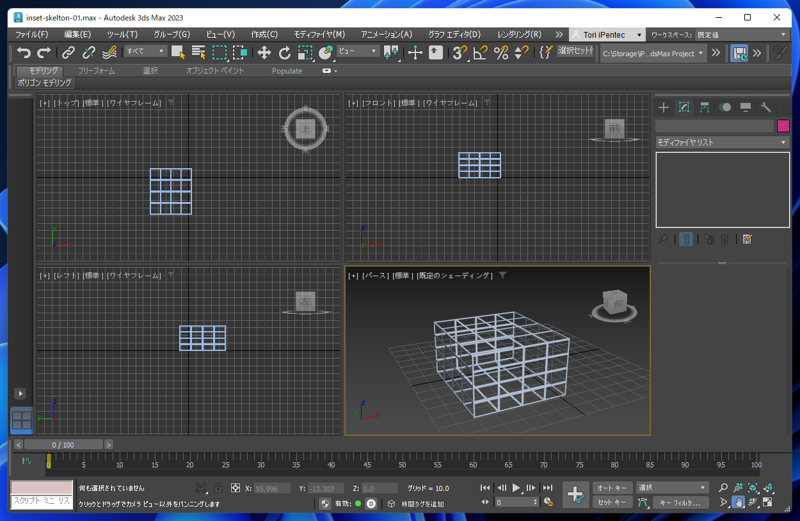
Task: Activate the Select and Move tool
Action: [264, 53]
